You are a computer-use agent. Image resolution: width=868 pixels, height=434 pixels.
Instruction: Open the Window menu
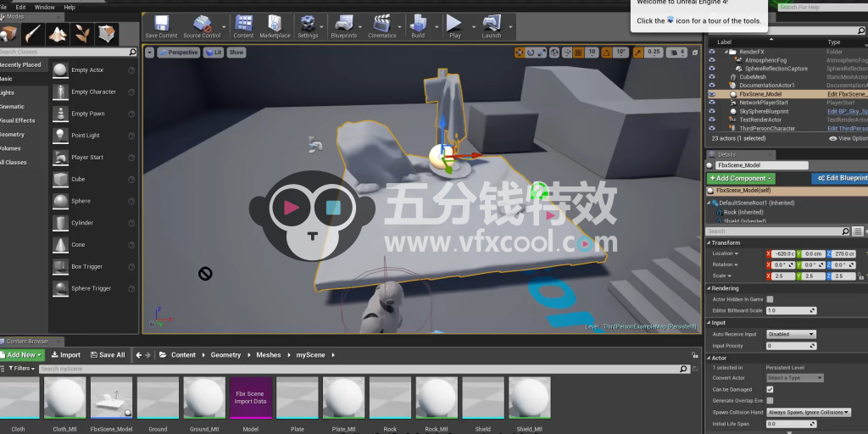[x=44, y=7]
